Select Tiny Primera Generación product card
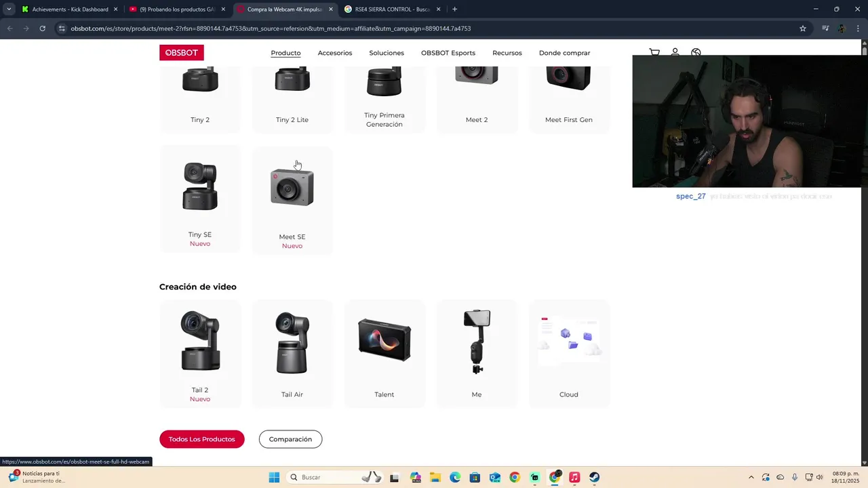The width and height of the screenshot is (868, 488). pyautogui.click(x=384, y=99)
